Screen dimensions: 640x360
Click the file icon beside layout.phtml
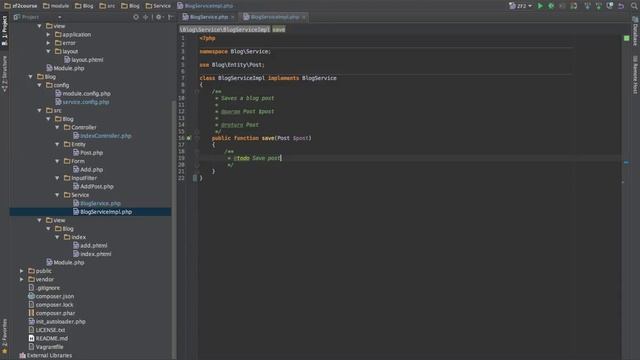67,60
